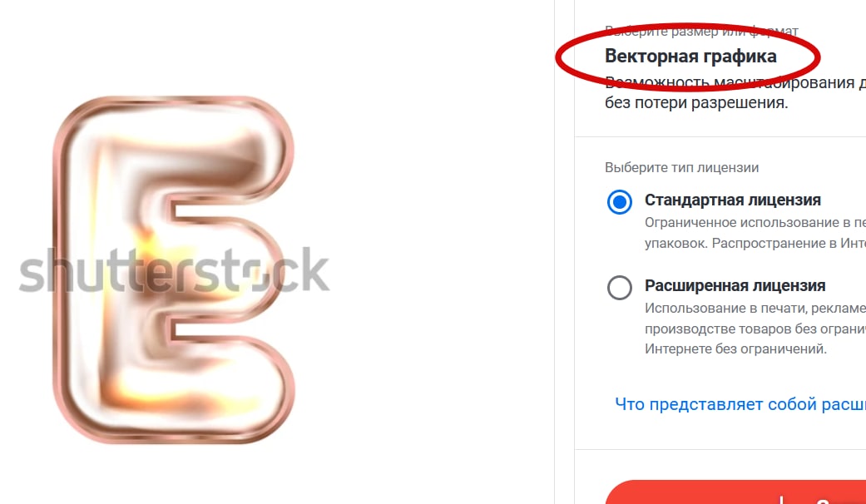Image resolution: width=866 pixels, height=504 pixels.
Task: Click the 'упаковок. Распространение' text line
Action: tap(755, 244)
